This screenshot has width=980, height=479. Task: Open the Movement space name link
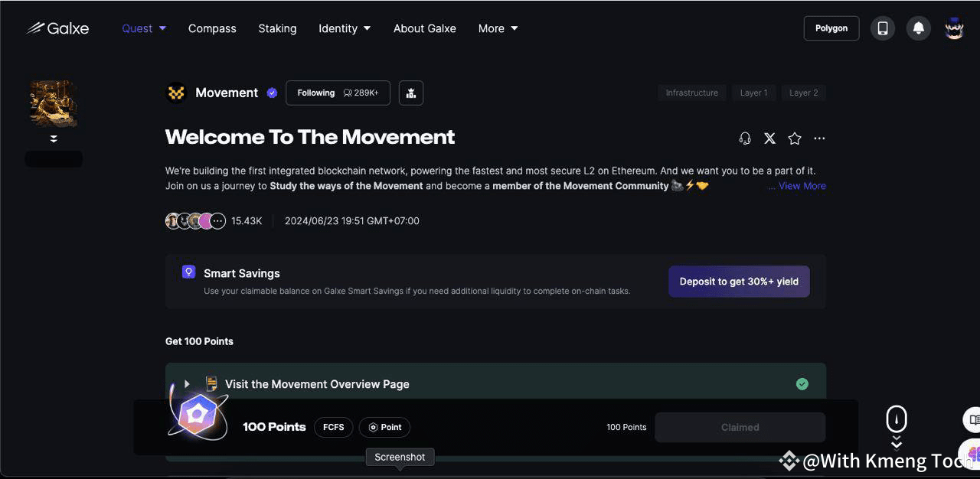pos(227,93)
